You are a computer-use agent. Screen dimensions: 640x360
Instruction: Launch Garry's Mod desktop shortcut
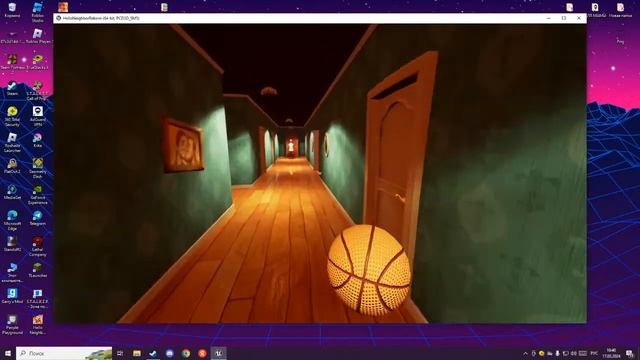(x=12, y=296)
